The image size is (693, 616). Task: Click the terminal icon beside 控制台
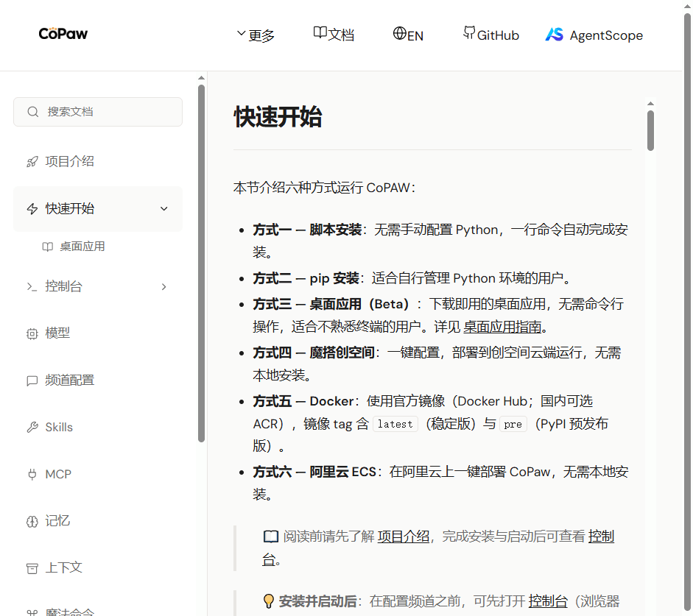(x=32, y=287)
